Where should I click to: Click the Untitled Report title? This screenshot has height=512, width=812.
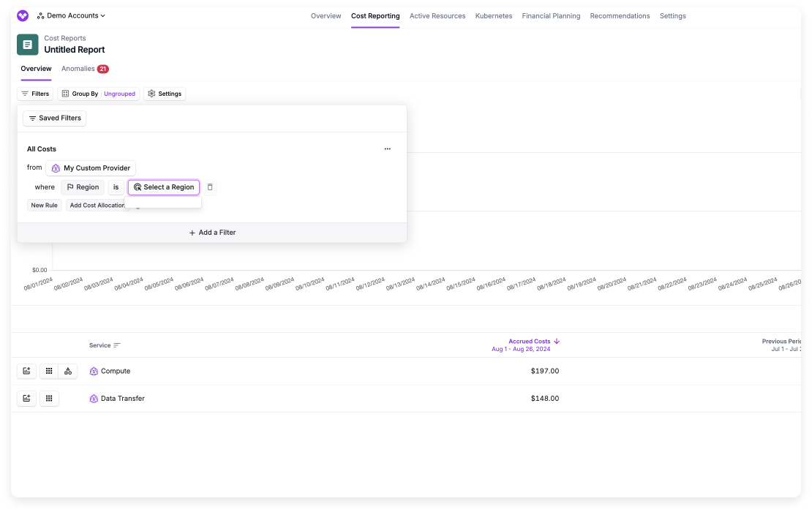[x=75, y=50]
